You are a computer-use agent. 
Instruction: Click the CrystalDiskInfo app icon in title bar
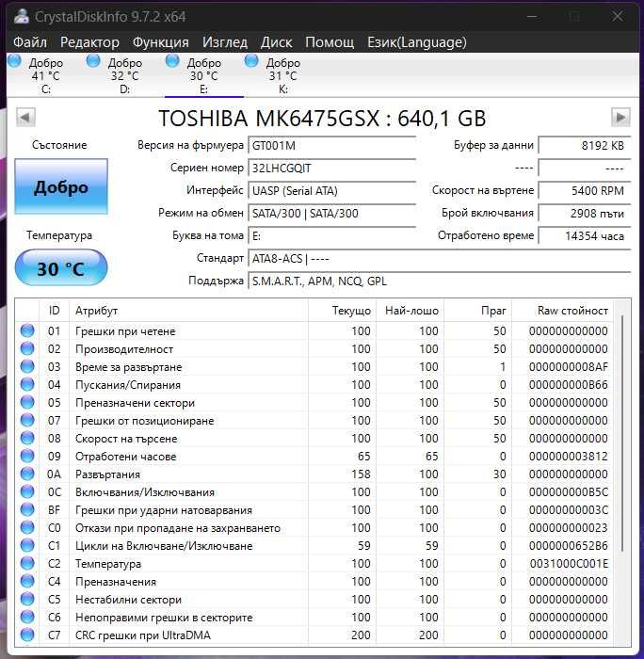(x=21, y=16)
